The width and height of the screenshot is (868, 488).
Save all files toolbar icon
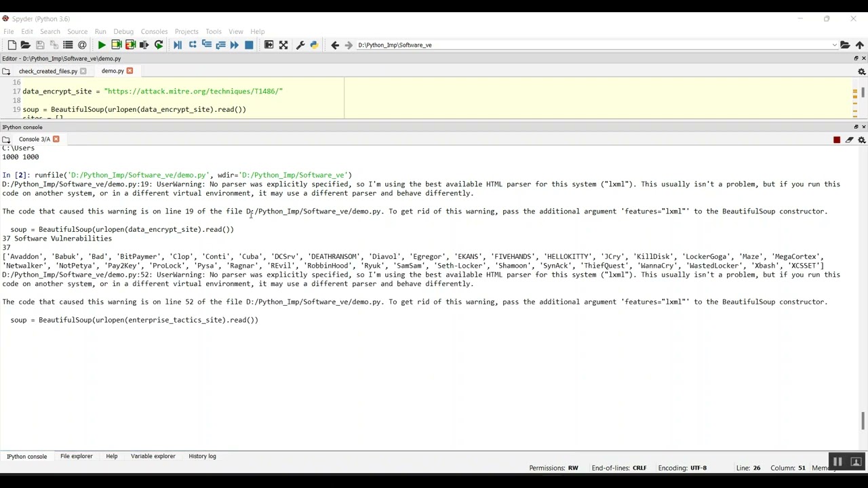[54, 45]
